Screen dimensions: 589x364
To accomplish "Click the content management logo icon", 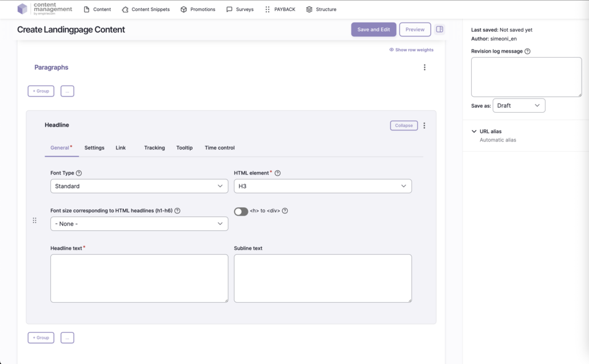I will click(x=22, y=9).
